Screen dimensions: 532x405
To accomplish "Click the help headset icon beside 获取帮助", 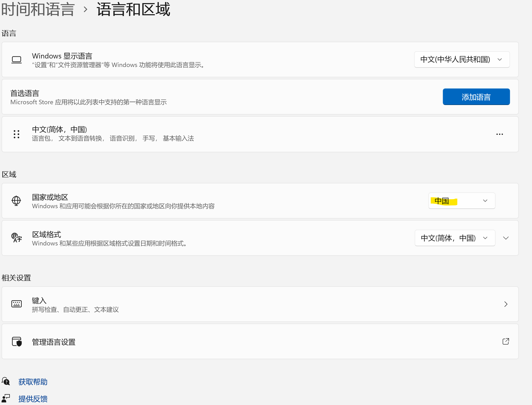I will [6, 381].
